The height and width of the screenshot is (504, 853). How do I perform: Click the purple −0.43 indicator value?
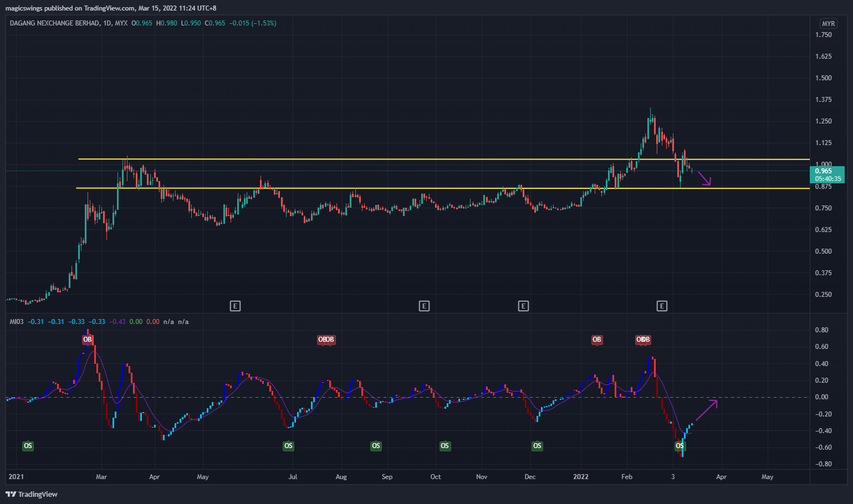point(118,322)
